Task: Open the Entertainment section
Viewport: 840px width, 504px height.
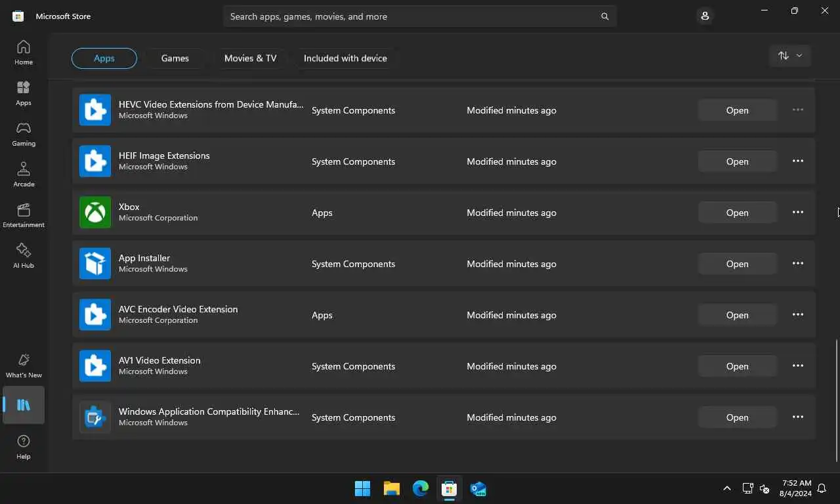Action: 24,215
